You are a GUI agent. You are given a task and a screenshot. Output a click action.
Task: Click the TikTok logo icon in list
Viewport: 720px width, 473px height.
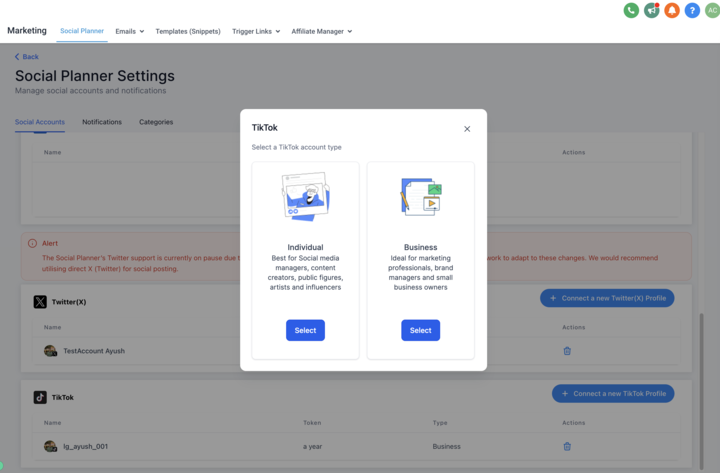pos(40,397)
